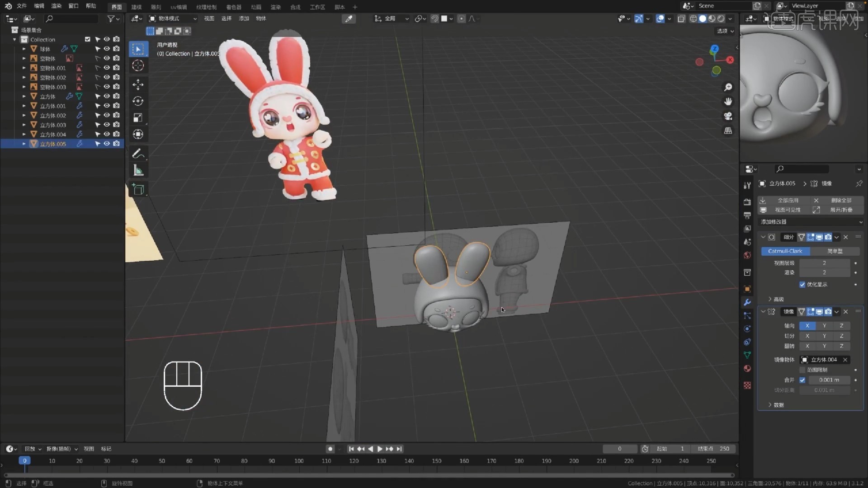Image resolution: width=868 pixels, height=488 pixels.
Task: Select the box select tool in viewport toolbar
Action: click(x=138, y=49)
